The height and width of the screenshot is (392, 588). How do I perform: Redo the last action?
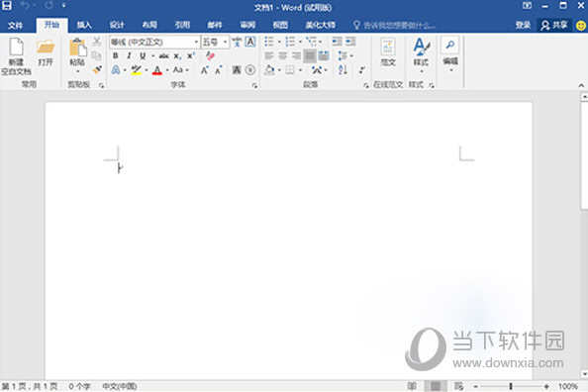[x=49, y=6]
